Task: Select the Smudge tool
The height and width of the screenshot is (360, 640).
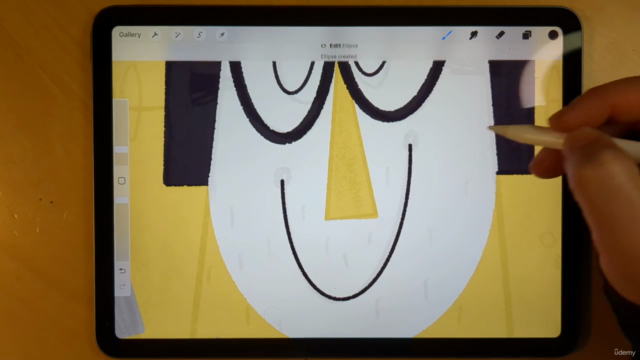Action: [x=473, y=35]
